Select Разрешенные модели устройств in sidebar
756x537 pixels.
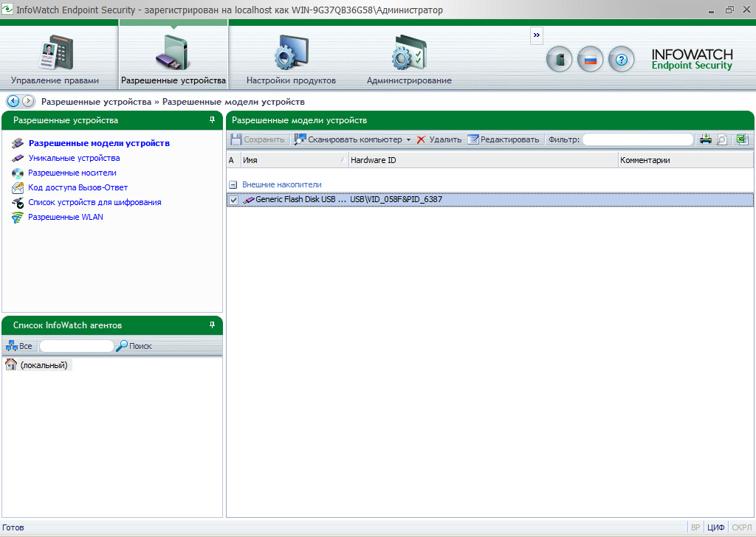99,143
